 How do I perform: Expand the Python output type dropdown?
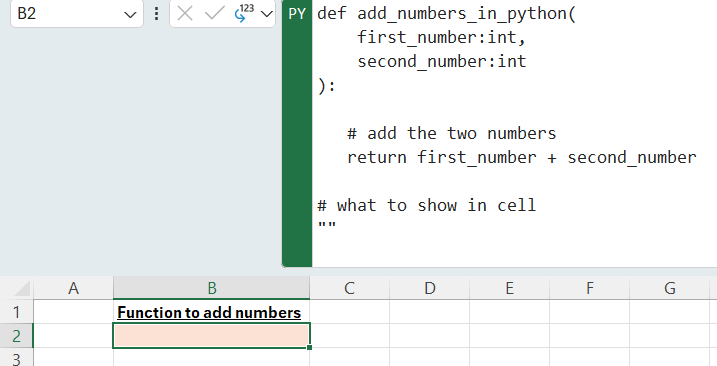click(267, 14)
